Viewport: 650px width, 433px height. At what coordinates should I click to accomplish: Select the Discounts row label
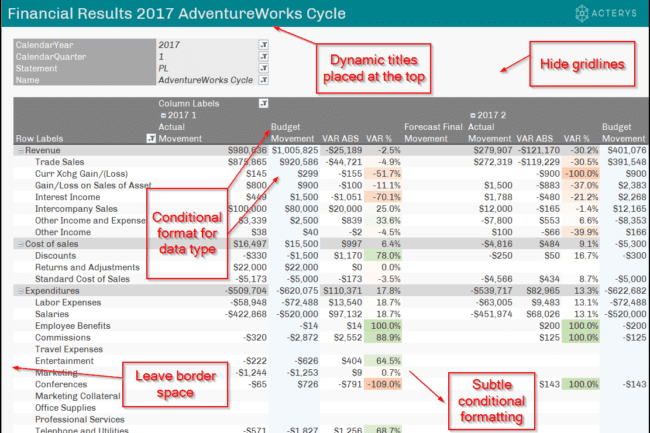click(55, 256)
